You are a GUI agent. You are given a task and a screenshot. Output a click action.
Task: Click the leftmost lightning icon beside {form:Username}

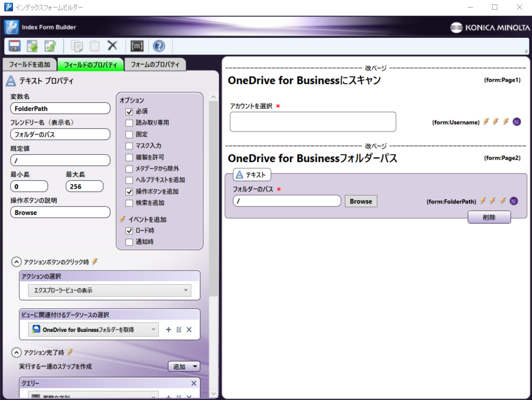[x=486, y=121]
